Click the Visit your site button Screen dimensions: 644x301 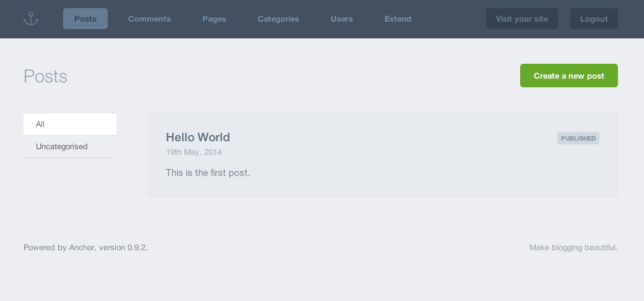[521, 19]
